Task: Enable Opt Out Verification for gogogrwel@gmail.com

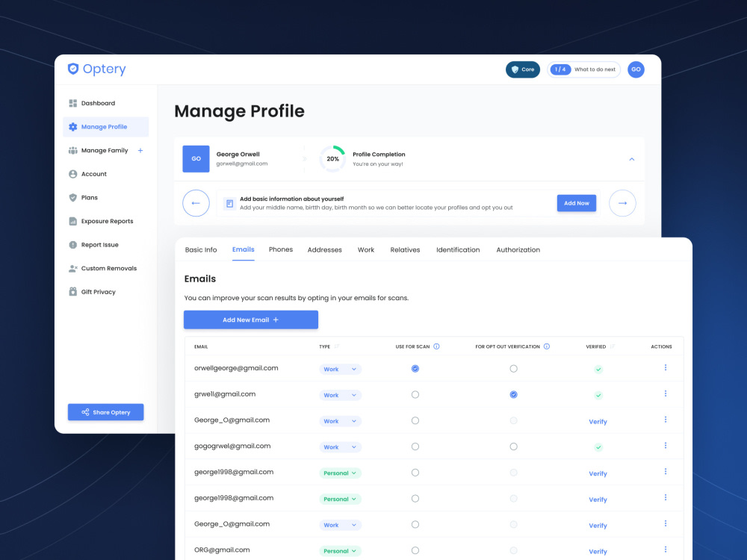Action: [x=514, y=447]
